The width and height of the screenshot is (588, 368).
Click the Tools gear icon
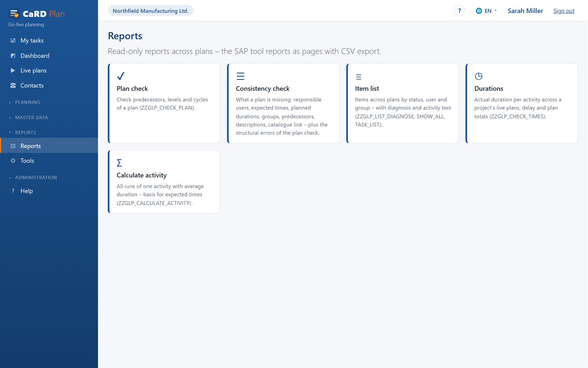coord(13,160)
